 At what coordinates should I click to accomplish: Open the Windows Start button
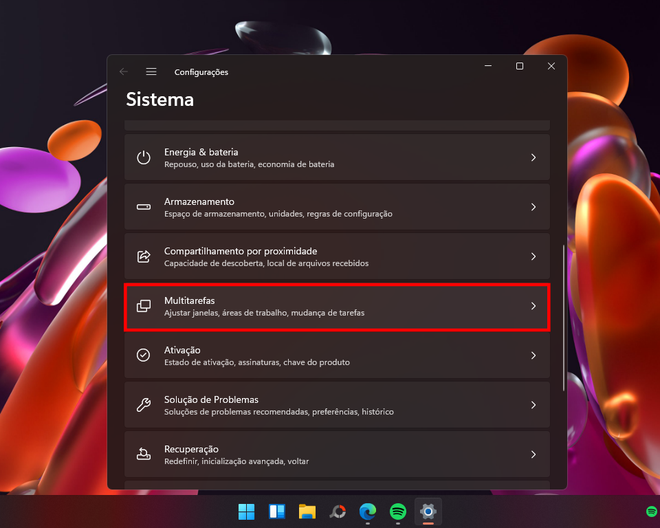[246, 512]
